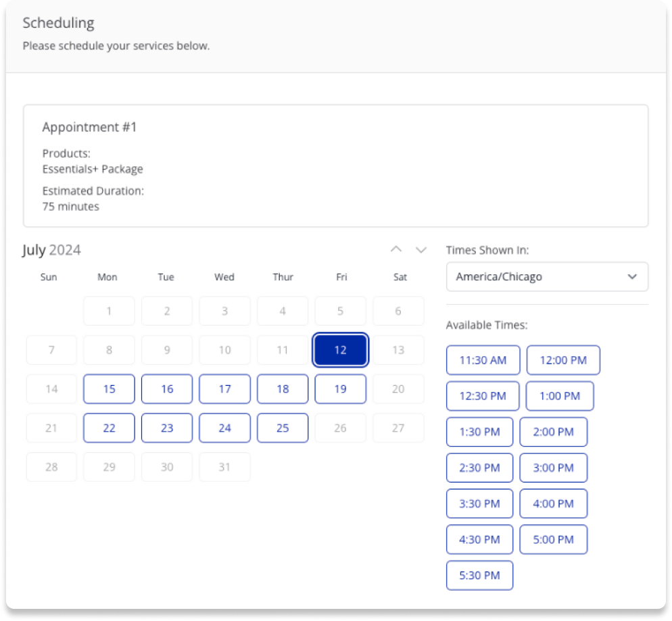Pick the 5:30 PM time slot
The image size is (672, 621).
coord(480,576)
